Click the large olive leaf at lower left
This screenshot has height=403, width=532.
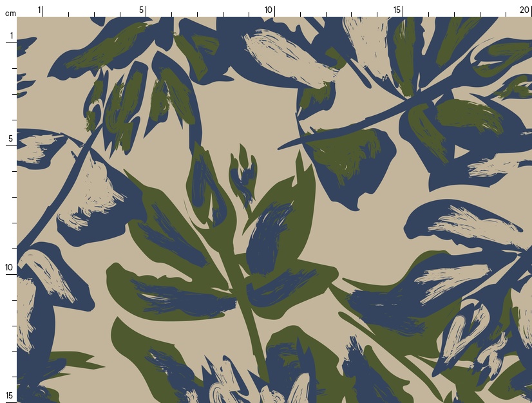tap(161, 296)
